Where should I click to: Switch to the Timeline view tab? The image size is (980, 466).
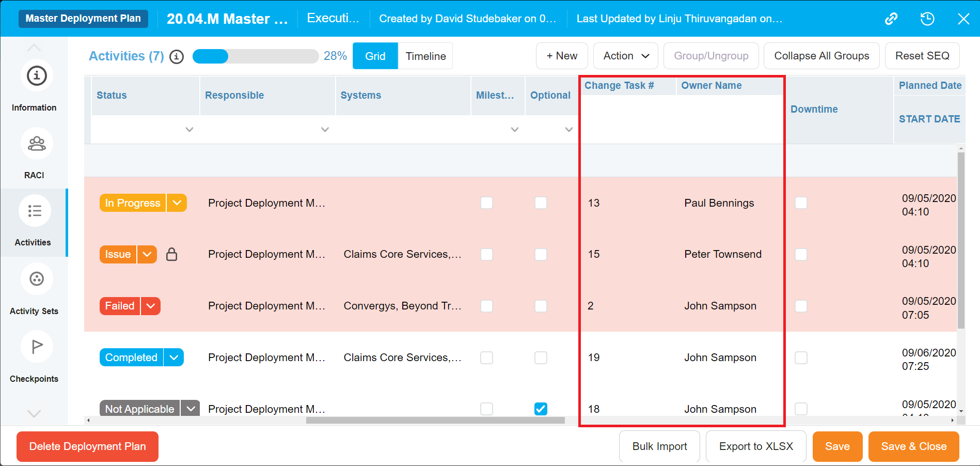[425, 56]
